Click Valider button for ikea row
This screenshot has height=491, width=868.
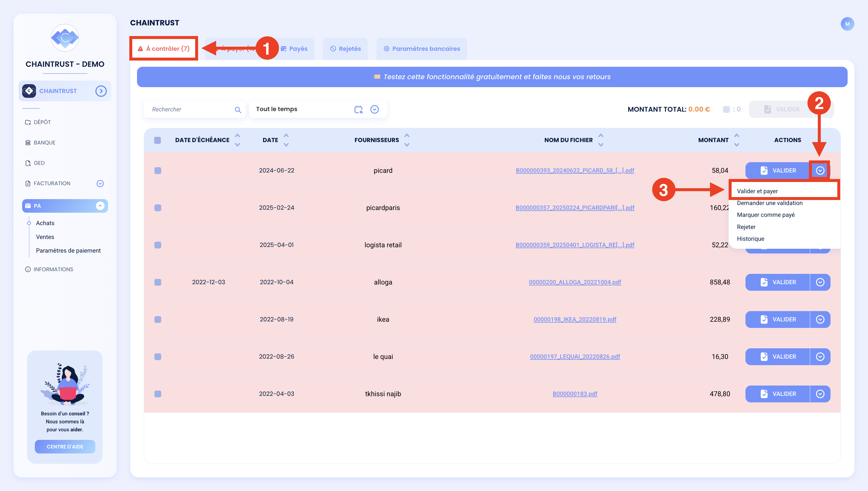pos(777,319)
